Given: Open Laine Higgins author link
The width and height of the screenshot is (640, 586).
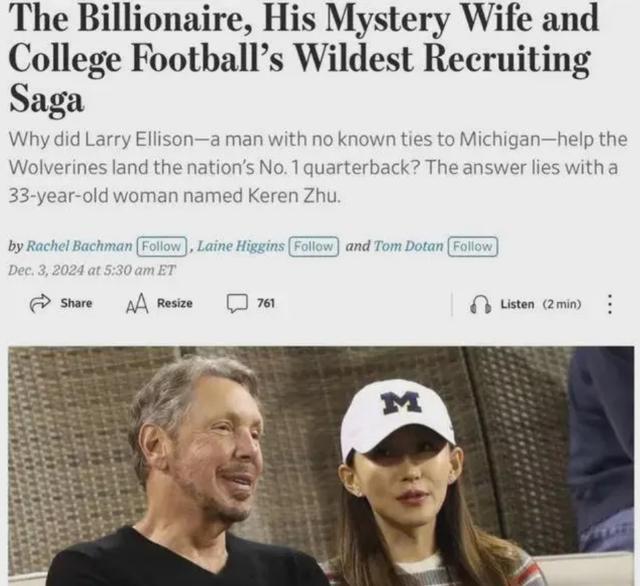Looking at the screenshot, I should pos(241,246).
